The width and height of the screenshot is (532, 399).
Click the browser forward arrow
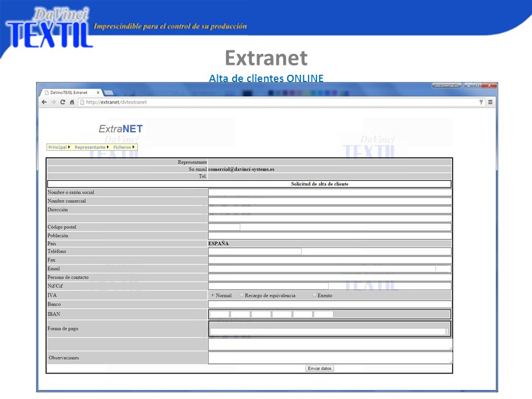53,102
